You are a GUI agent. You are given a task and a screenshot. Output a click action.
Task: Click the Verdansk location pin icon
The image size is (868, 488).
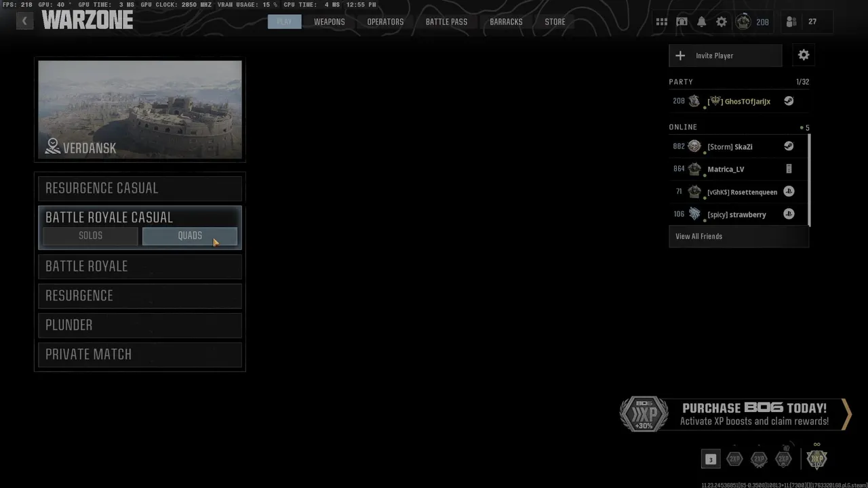pos(52,146)
